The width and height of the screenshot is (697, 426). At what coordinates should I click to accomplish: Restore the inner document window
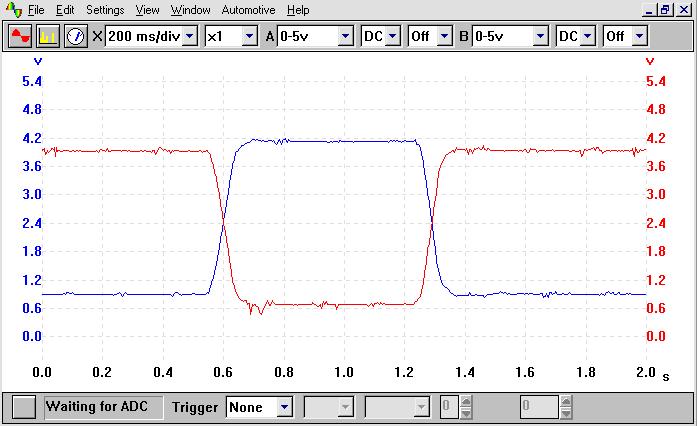[664, 10]
